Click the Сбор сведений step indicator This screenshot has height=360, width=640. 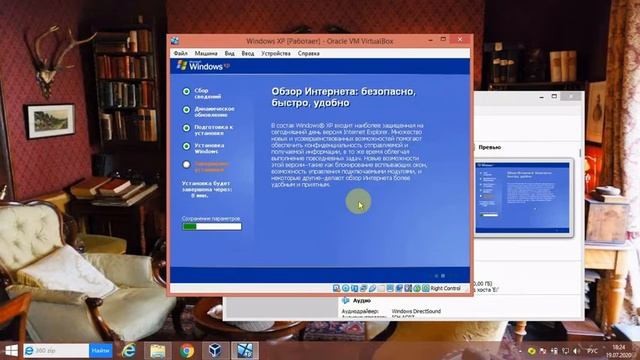(x=186, y=92)
